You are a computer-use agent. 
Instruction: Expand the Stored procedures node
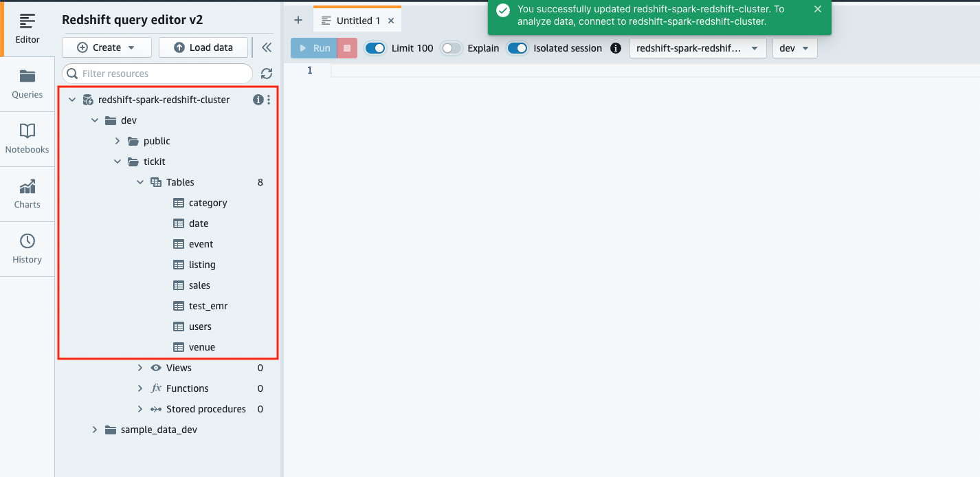[140, 409]
